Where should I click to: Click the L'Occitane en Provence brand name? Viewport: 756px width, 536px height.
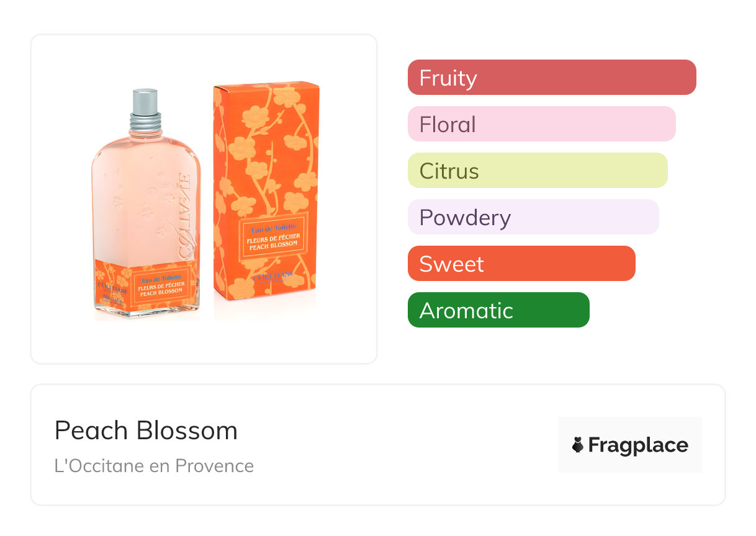[x=154, y=466]
